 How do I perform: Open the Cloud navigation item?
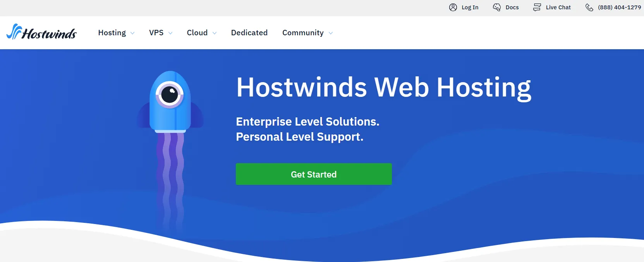pyautogui.click(x=197, y=33)
